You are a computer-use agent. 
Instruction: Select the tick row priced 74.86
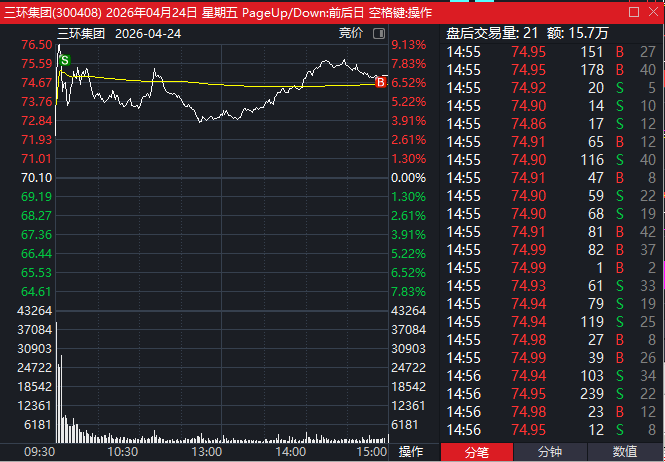551,124
